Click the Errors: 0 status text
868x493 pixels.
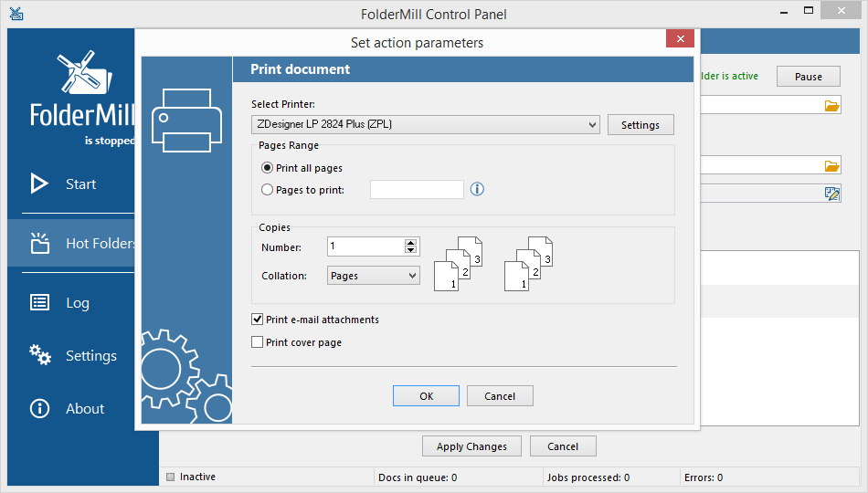703,477
